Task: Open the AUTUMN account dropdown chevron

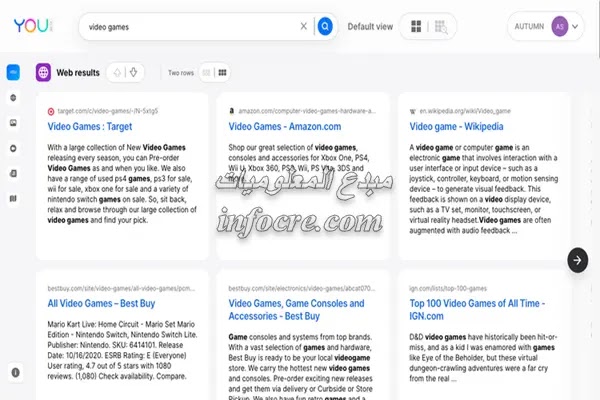Action: (x=575, y=26)
